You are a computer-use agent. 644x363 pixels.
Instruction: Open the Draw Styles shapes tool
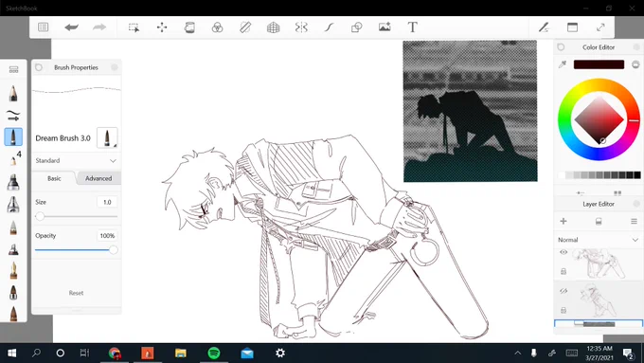(x=356, y=27)
